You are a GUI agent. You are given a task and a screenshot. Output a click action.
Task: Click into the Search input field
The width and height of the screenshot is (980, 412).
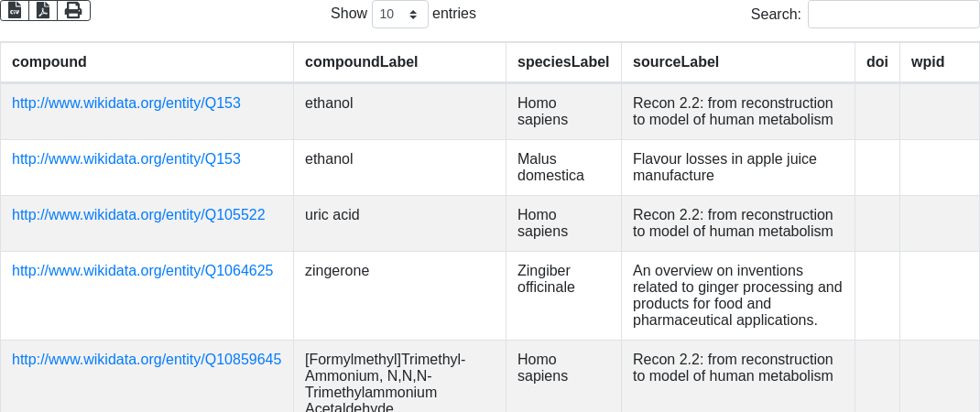(893, 15)
